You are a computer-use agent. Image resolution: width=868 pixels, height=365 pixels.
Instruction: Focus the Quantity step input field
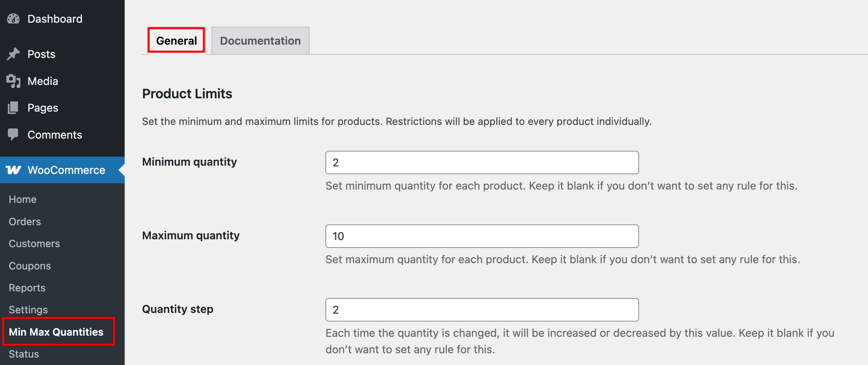coord(482,310)
